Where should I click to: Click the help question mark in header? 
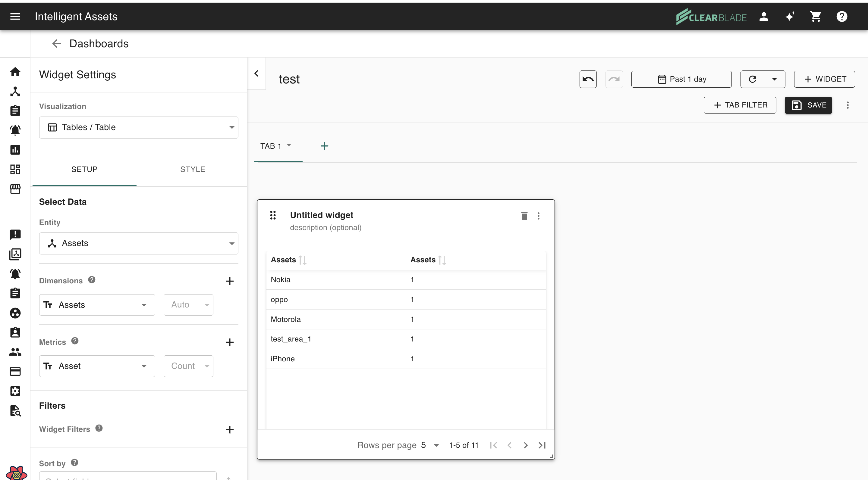841,17
